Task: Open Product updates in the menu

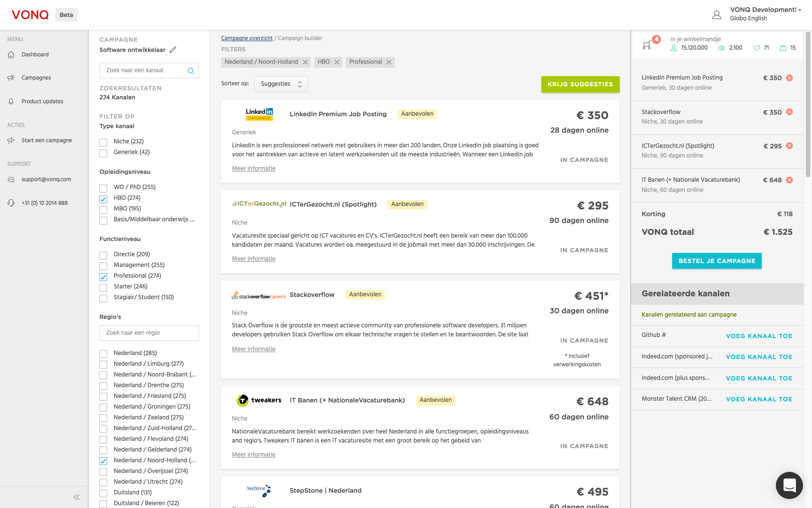Action: pyautogui.click(x=42, y=102)
